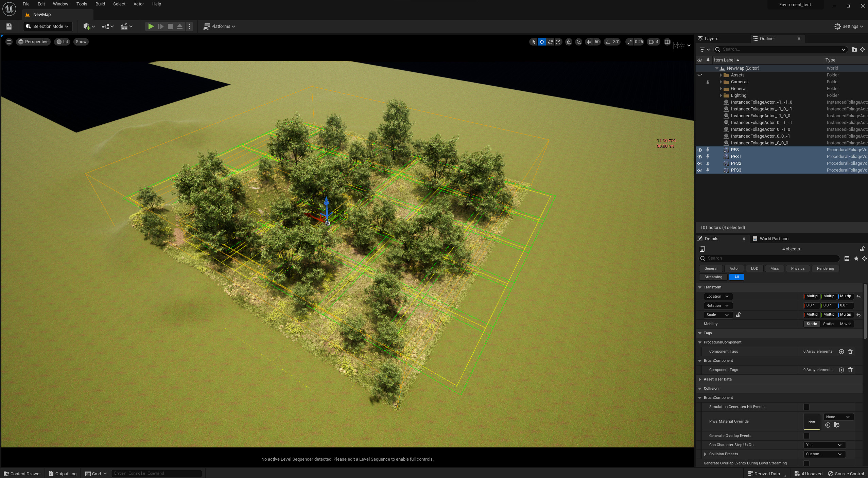Enable Simulation Generates Hit Events checkbox

[x=806, y=407]
